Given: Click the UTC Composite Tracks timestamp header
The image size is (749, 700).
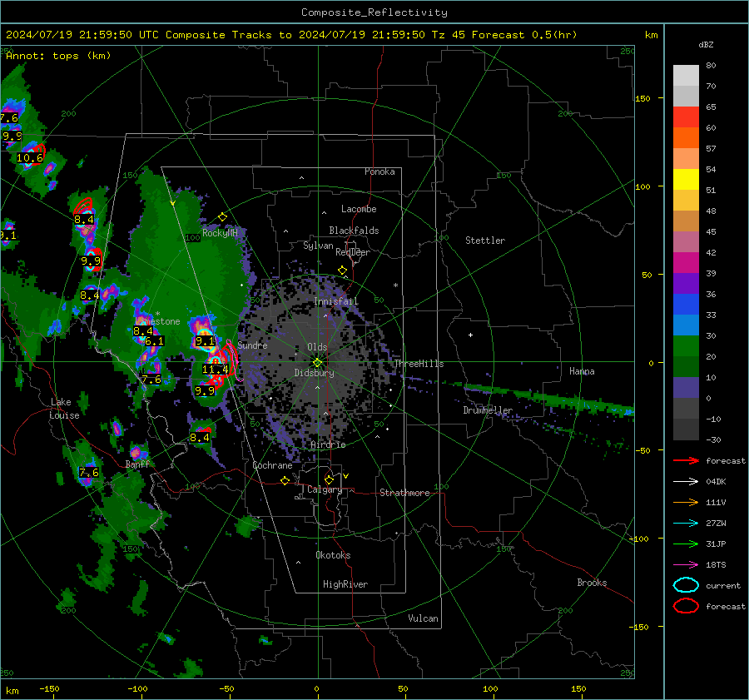Looking at the screenshot, I should pyautogui.click(x=291, y=35).
